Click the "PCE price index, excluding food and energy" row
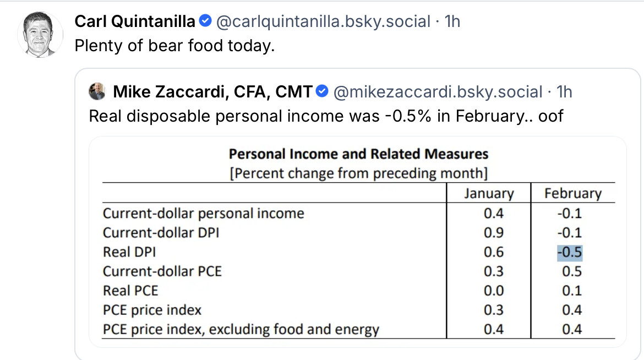644x360 pixels. click(x=241, y=330)
